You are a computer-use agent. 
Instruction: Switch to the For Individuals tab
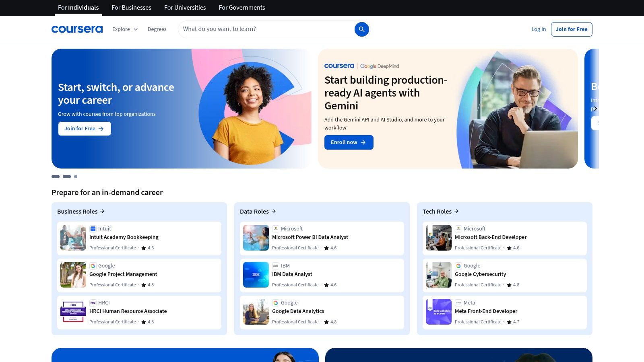(x=78, y=8)
